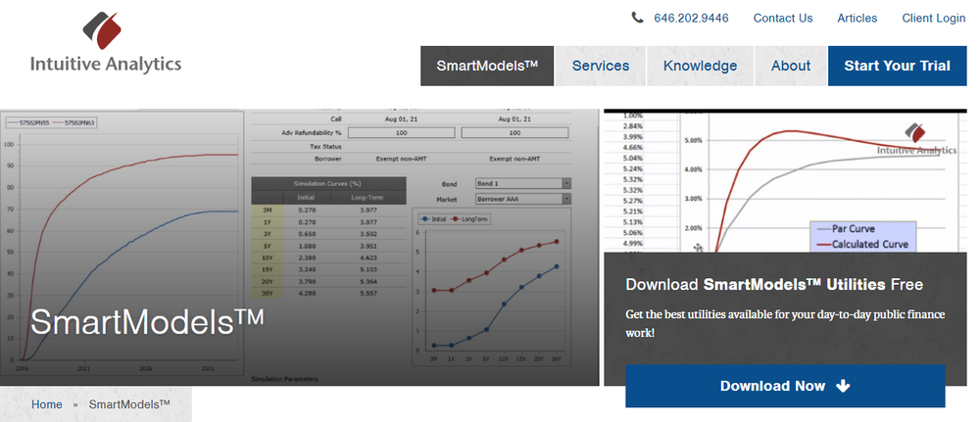The width and height of the screenshot is (980, 422).
Task: Go to Home in the breadcrumb
Action: click(x=47, y=404)
